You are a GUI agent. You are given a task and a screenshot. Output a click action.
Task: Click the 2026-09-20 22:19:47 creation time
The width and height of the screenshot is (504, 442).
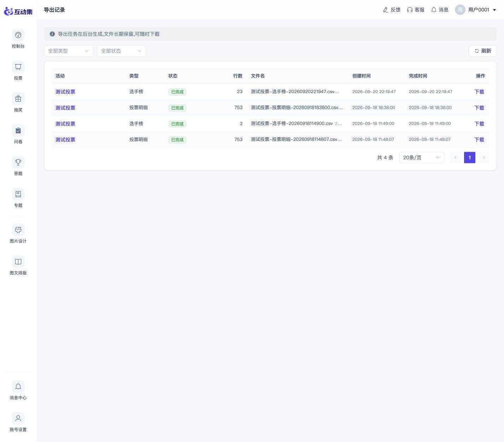(374, 92)
